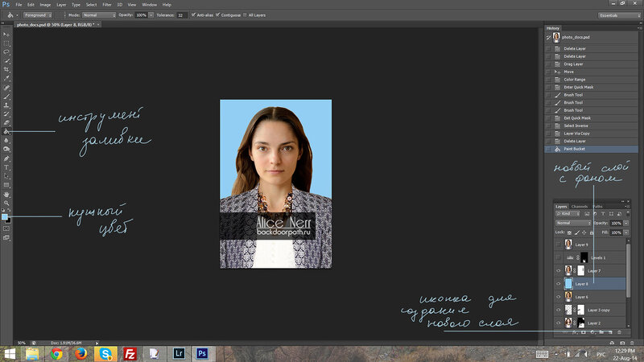Select the Eyedropper tool
The height and width of the screenshot is (362, 644).
(6, 78)
